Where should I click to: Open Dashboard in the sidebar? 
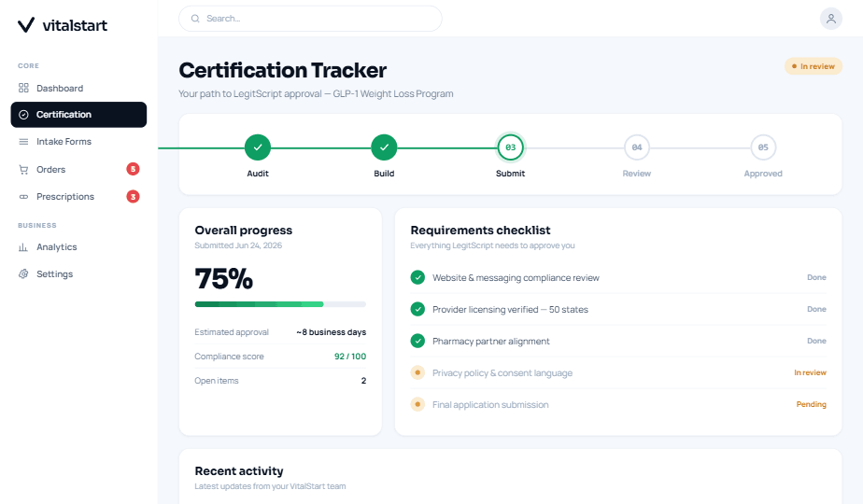[x=78, y=88]
